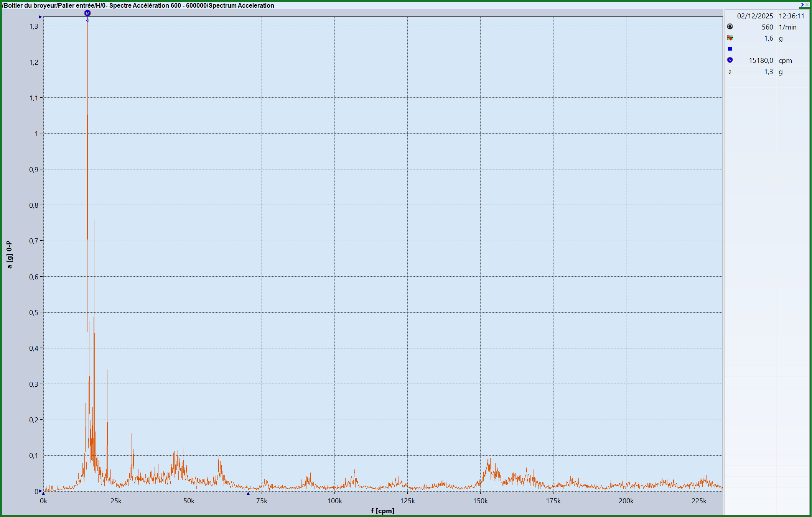Click the X-axis start triangle at 0k
Image resolution: width=812 pixels, height=517 pixels.
[43, 493]
